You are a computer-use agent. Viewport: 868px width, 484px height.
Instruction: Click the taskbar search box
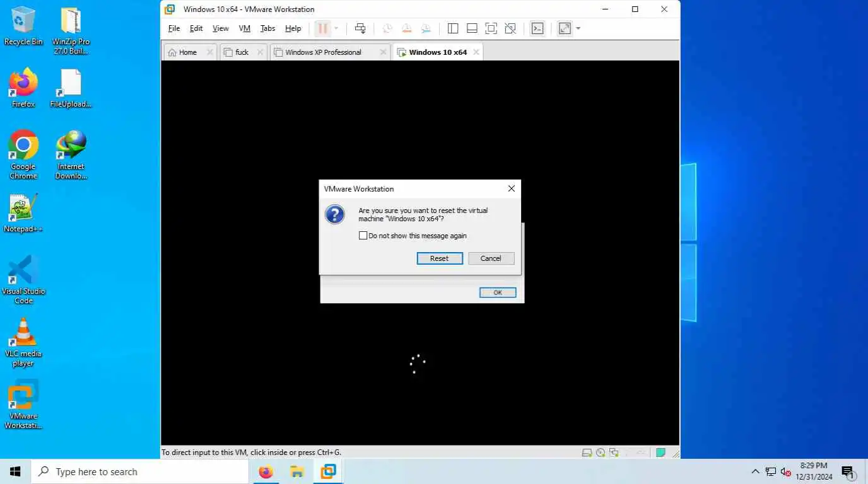(x=141, y=471)
